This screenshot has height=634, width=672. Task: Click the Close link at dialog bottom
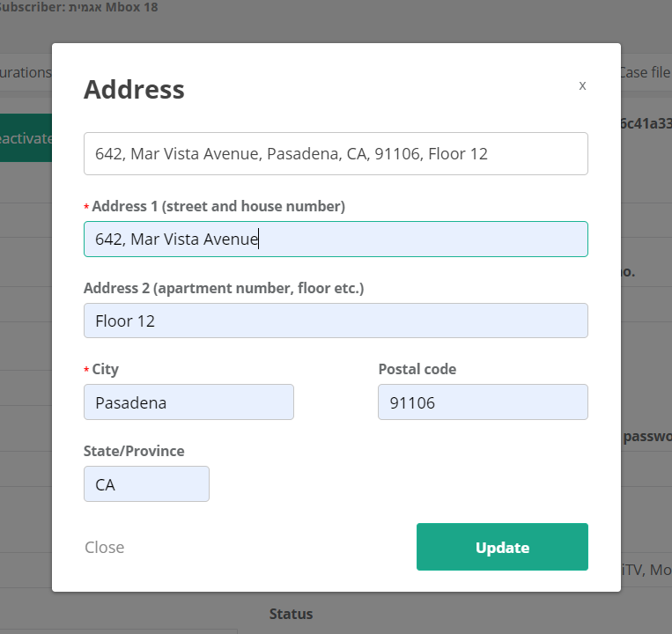(105, 547)
